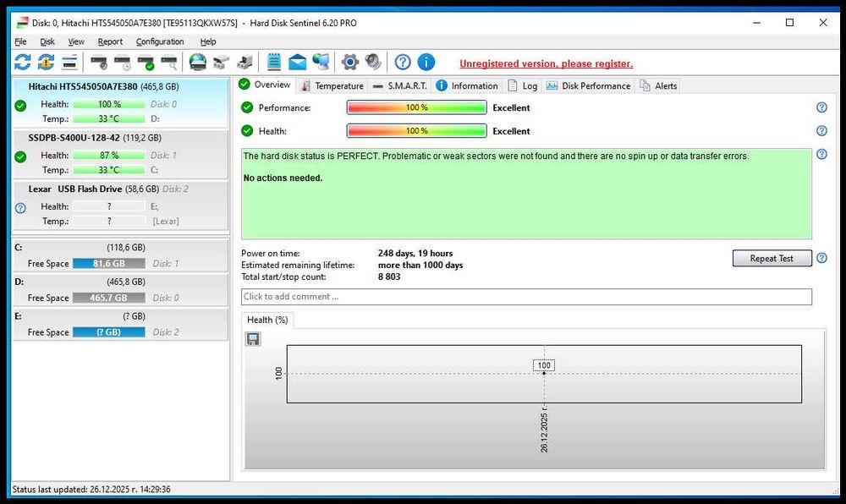Click the 'Status last updated' status bar text

click(91, 490)
